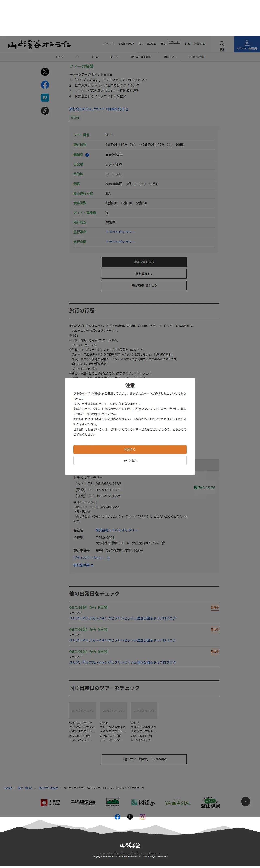Click the HOME breadcrumb link
The height and width of the screenshot is (868, 260).
(8, 788)
